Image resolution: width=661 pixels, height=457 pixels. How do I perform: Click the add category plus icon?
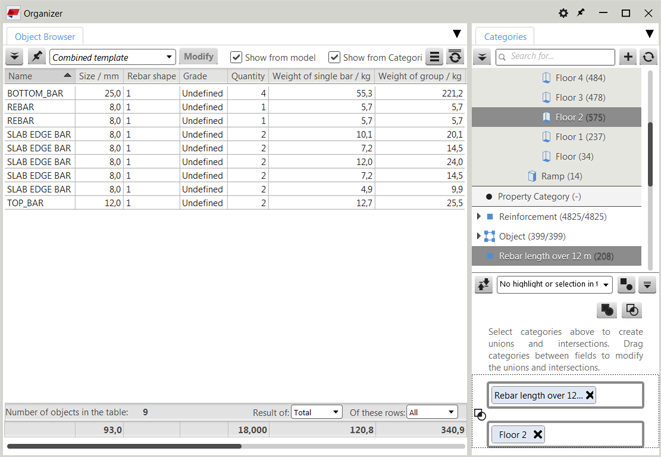(628, 57)
